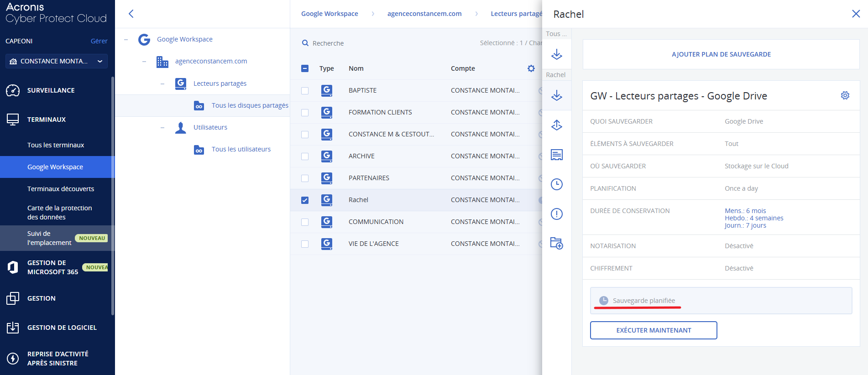Click the add to group folder icon
The height and width of the screenshot is (375, 868).
tap(557, 243)
